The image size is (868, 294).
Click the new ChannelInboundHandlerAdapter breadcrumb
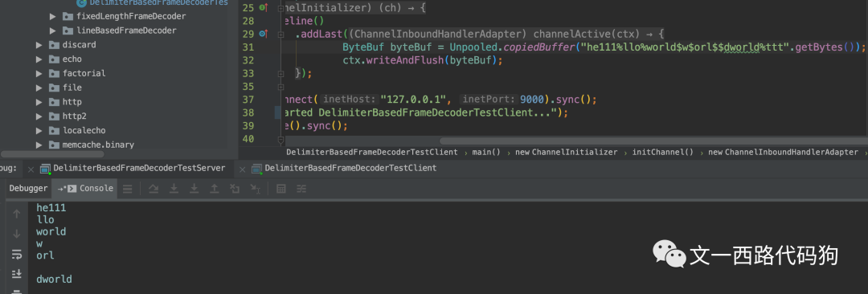click(783, 153)
